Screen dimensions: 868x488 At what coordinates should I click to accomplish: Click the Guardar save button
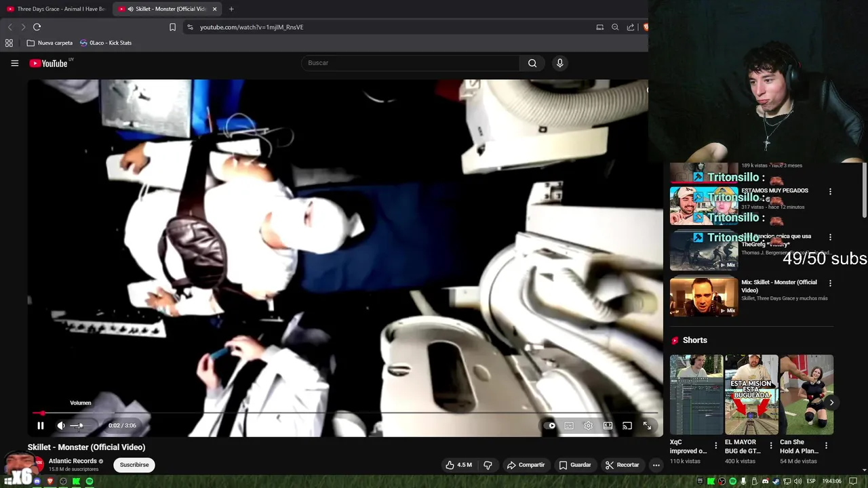pos(574,465)
